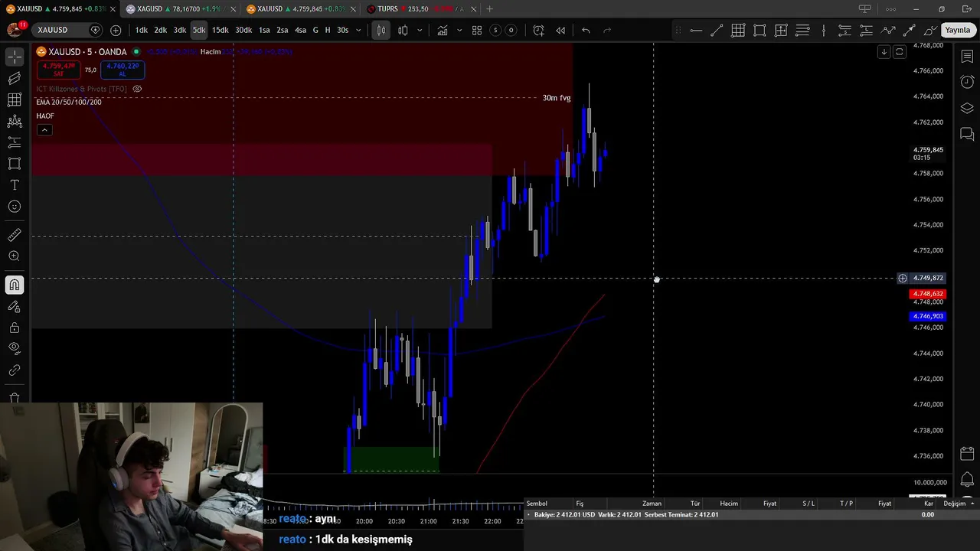Select the ruler Measure tool

coord(15,235)
